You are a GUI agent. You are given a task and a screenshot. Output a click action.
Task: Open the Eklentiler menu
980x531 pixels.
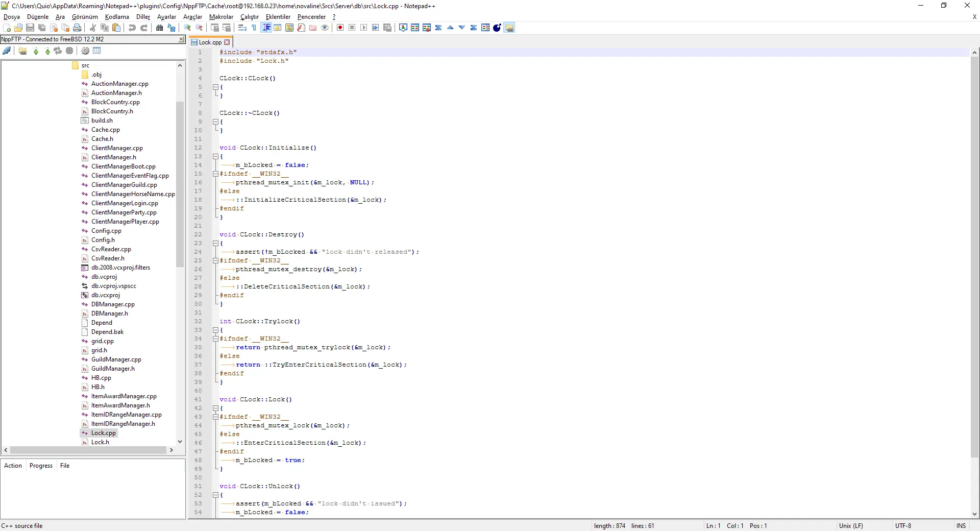278,17
